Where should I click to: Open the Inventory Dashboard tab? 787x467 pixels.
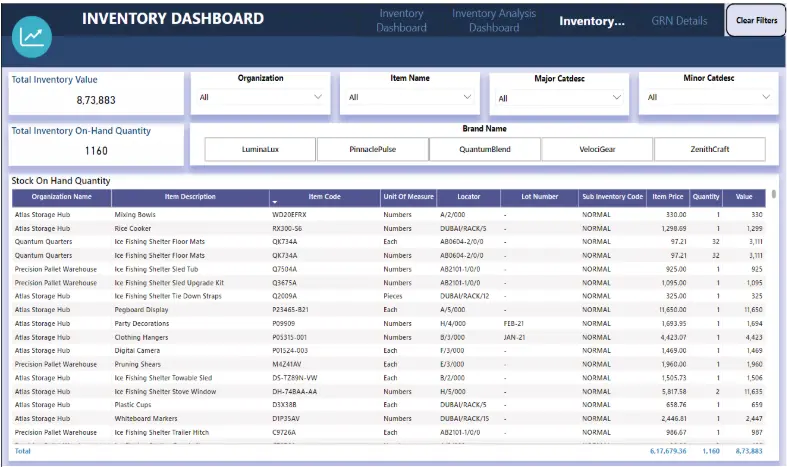[x=401, y=21]
